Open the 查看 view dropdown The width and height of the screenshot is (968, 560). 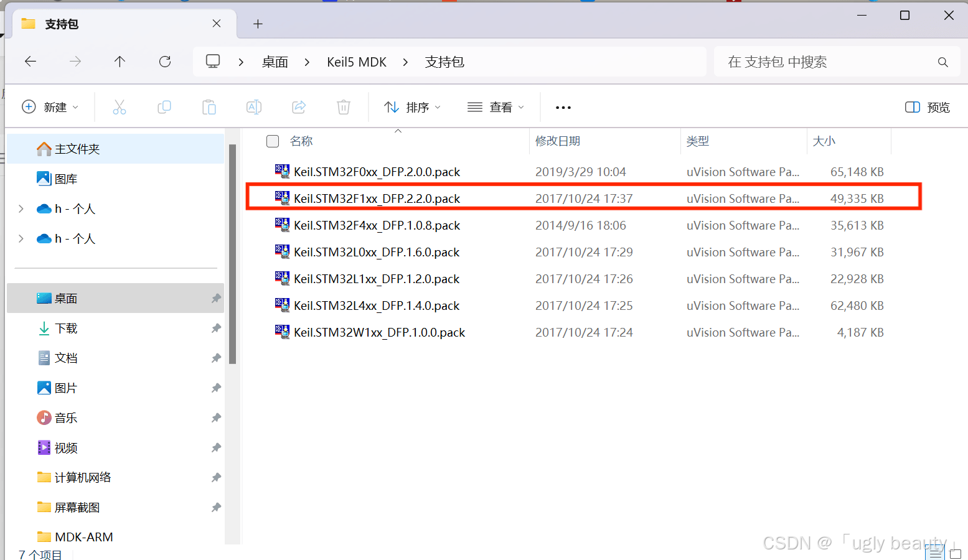coord(496,107)
